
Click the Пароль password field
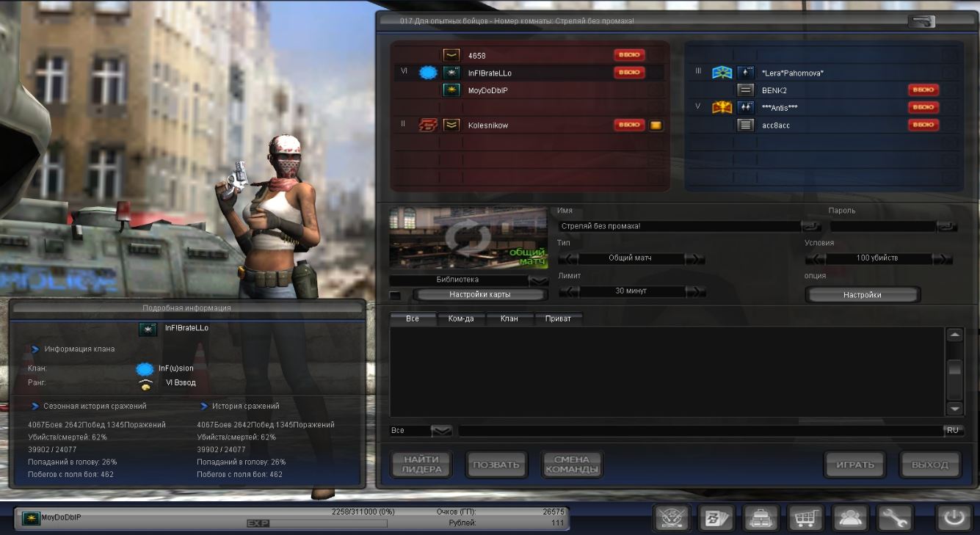click(883, 226)
